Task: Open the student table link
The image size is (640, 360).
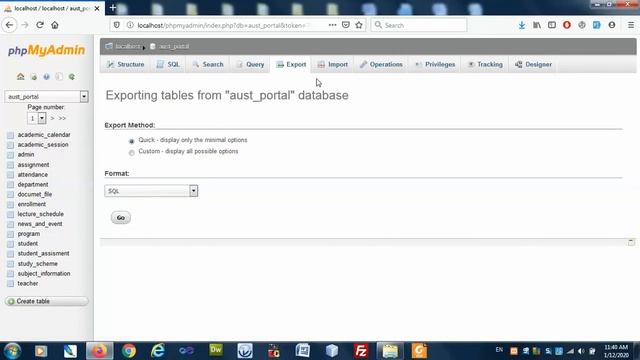Action: pyautogui.click(x=28, y=244)
